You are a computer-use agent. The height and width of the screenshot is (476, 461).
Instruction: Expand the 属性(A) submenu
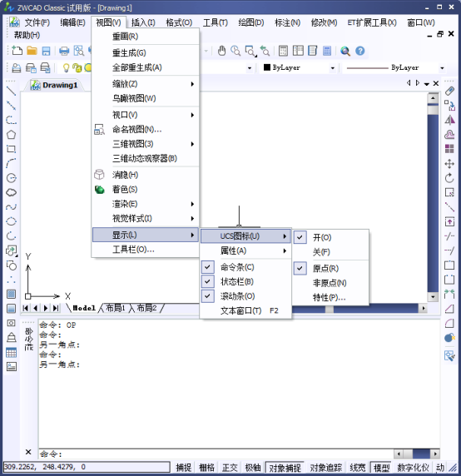tap(245, 250)
